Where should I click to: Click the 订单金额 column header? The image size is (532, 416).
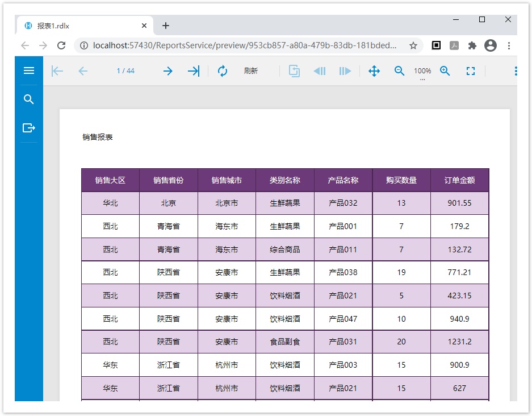(x=460, y=180)
